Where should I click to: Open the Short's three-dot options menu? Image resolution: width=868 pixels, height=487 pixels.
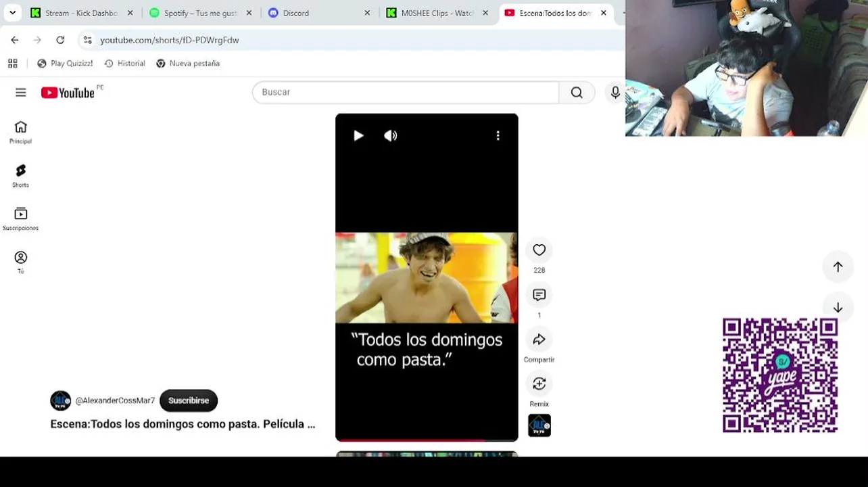(498, 136)
